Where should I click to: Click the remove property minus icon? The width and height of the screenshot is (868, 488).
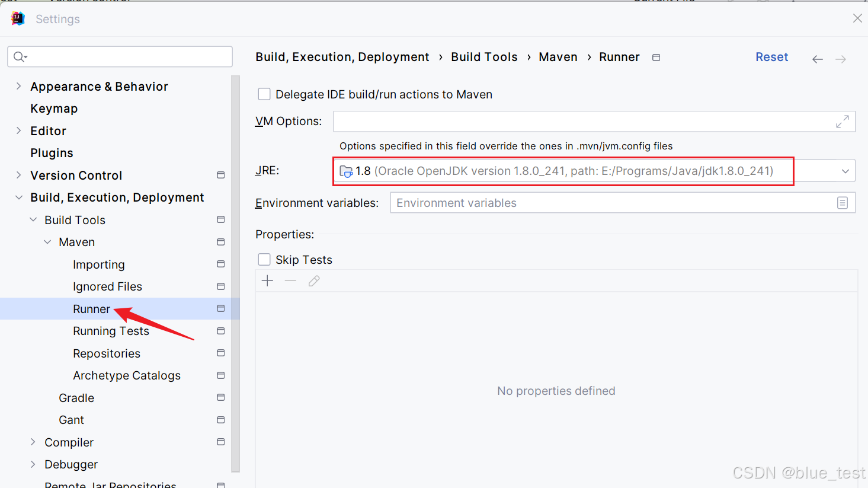point(290,280)
